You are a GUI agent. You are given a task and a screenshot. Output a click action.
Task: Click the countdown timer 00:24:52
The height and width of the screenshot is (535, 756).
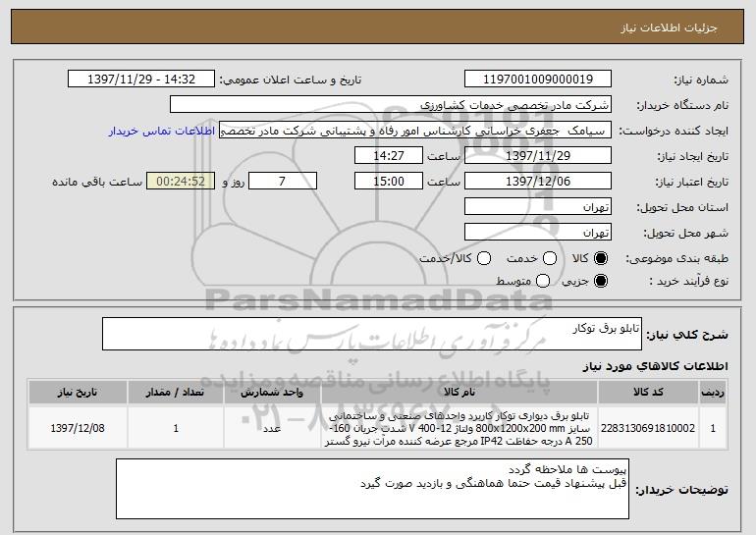coord(181,182)
